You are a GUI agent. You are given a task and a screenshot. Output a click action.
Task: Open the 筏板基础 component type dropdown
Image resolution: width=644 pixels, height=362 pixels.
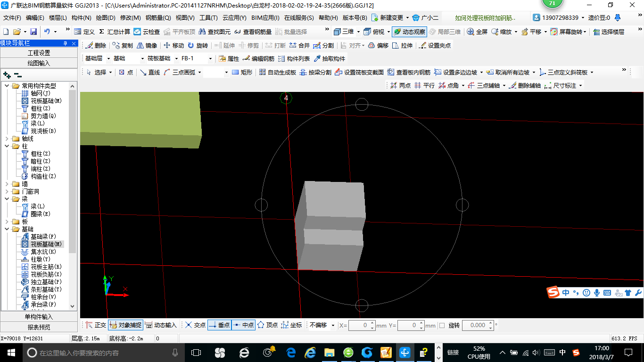point(176,59)
